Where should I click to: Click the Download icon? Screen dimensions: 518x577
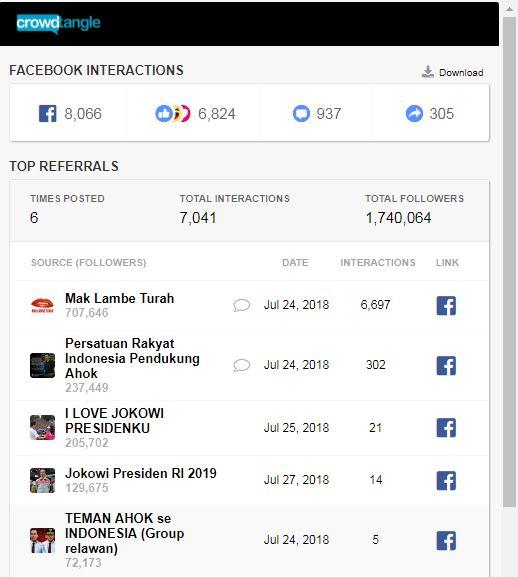click(x=427, y=72)
